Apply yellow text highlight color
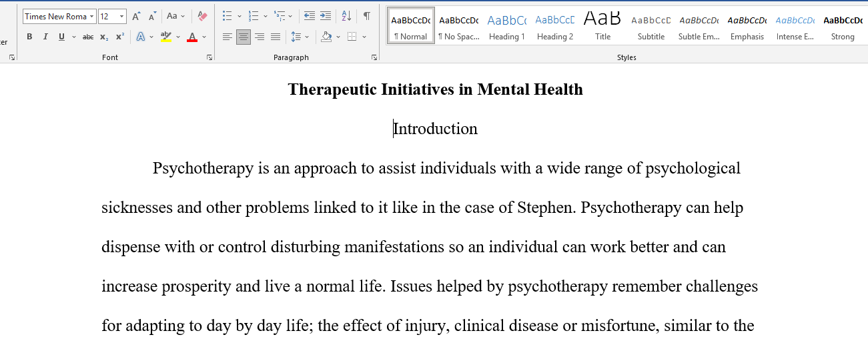The image size is (868, 351). click(x=166, y=37)
